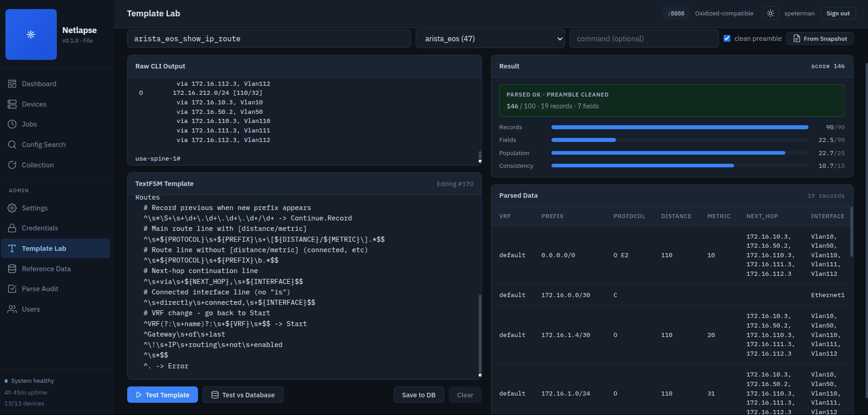This screenshot has width=868, height=415.
Task: Click the speterman username
Action: [x=799, y=14]
